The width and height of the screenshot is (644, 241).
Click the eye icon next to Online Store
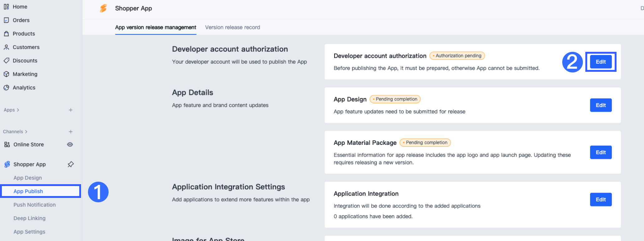70,145
